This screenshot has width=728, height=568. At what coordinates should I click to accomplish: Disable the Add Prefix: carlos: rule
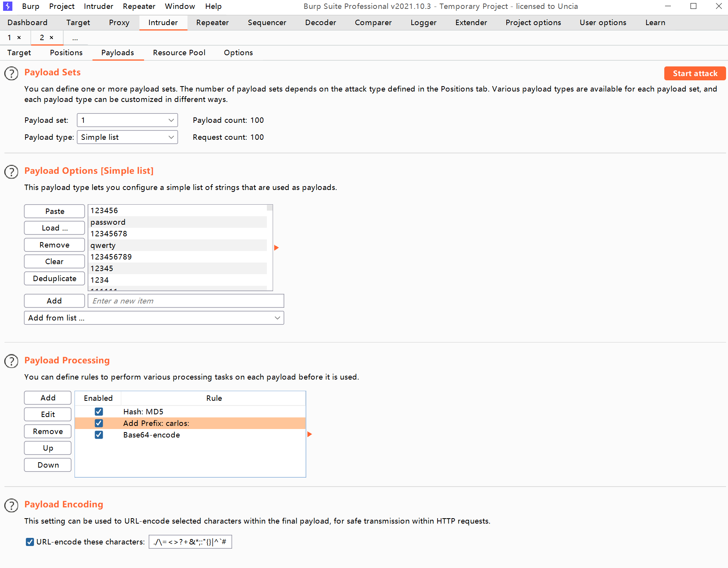[99, 423]
